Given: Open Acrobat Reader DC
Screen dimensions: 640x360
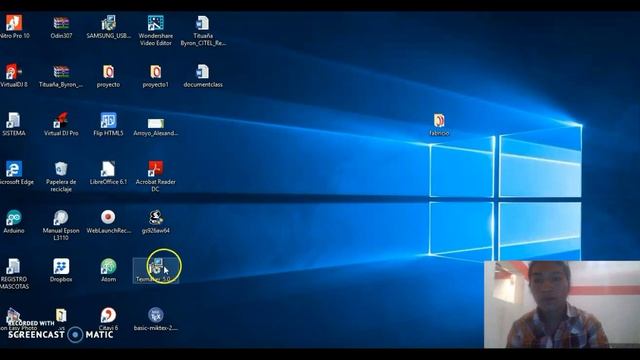Looking at the screenshot, I should [x=156, y=169].
